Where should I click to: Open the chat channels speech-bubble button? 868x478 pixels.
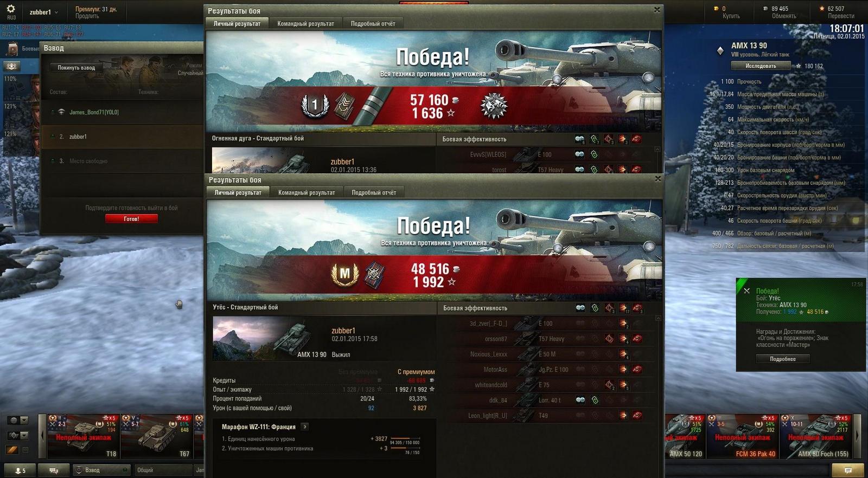[54, 470]
